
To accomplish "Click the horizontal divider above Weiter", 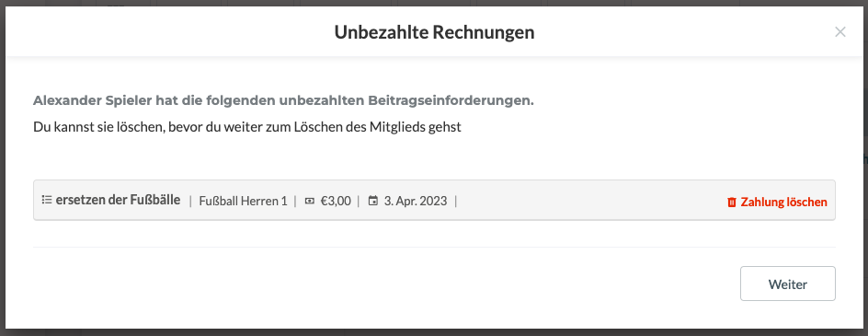I will coord(434,247).
